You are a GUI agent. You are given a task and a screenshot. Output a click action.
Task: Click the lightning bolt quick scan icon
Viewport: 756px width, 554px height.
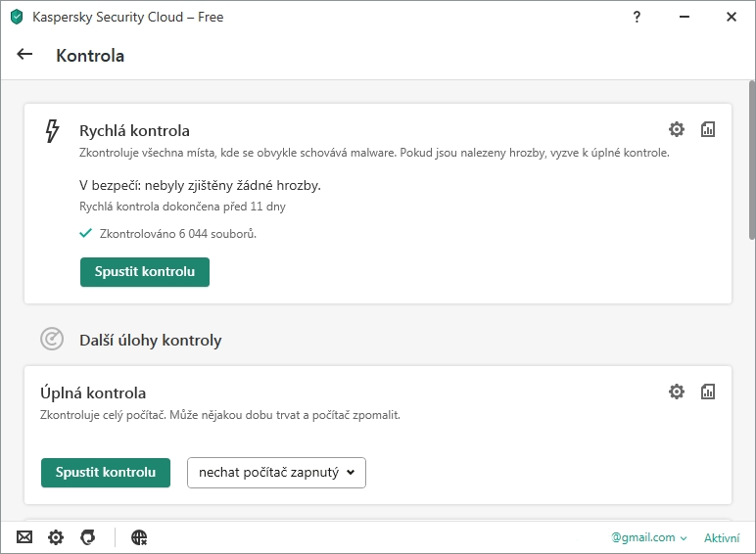[x=53, y=131]
